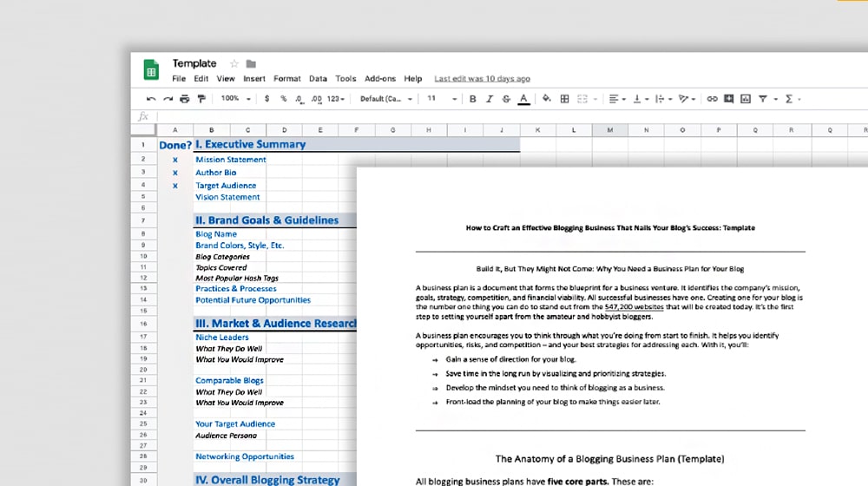Viewport: 868px width, 486px height.
Task: Open the fill color picker
Action: click(548, 99)
